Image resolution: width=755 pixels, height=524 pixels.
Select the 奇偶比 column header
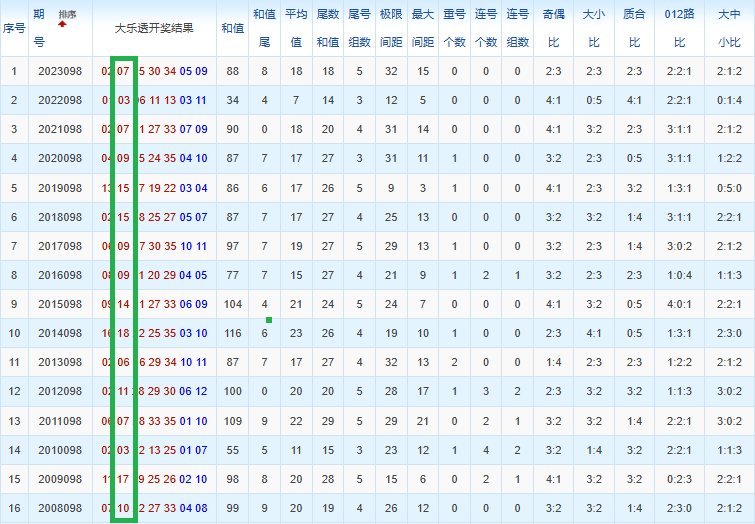pyautogui.click(x=554, y=28)
